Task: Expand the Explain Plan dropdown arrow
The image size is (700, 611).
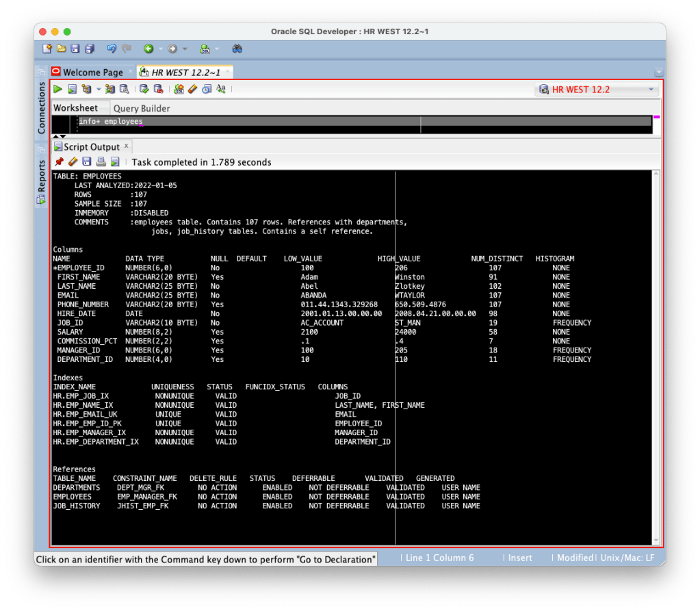Action: [99, 90]
